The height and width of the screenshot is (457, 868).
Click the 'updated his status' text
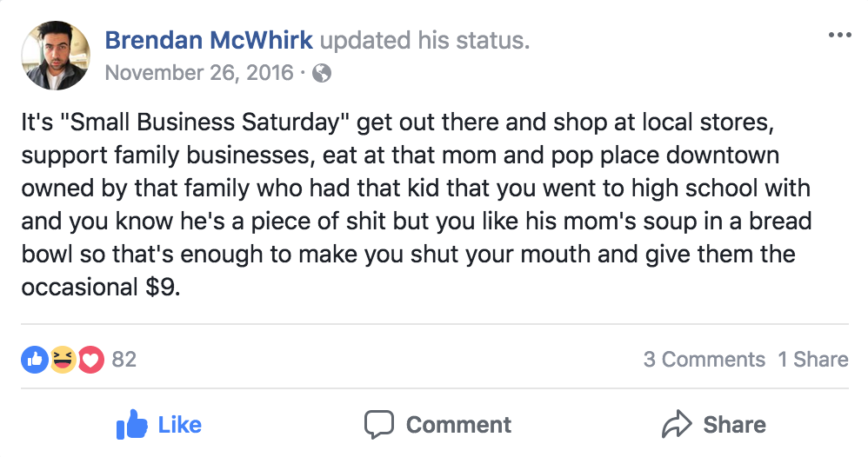coord(424,40)
